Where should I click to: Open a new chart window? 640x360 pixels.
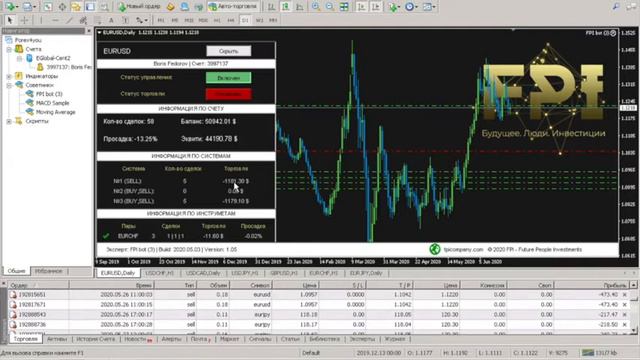(11, 7)
